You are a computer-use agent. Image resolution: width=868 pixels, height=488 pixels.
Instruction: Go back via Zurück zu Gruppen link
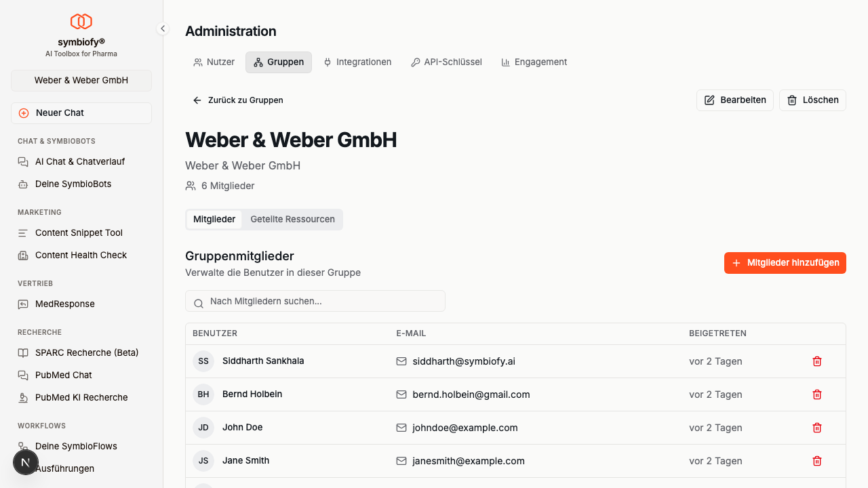tap(238, 100)
